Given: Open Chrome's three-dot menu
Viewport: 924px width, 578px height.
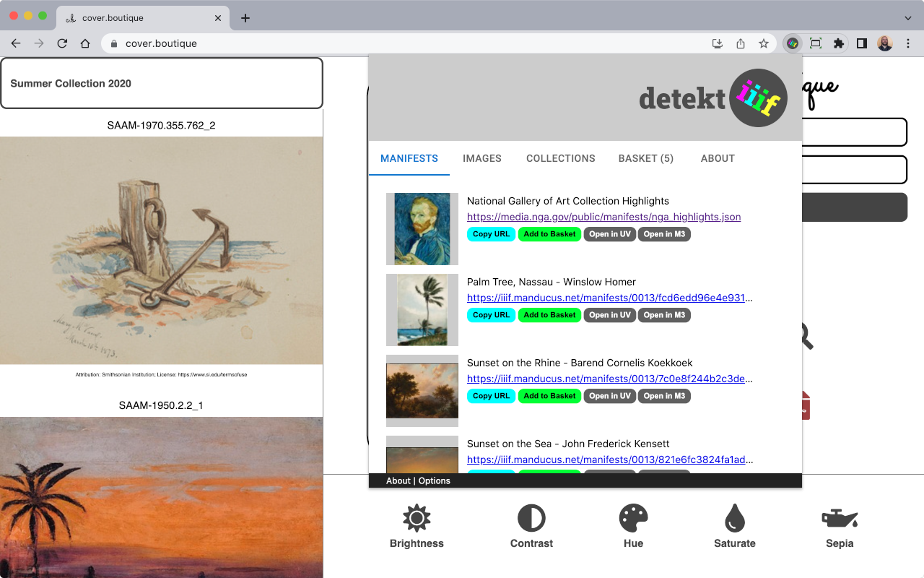Looking at the screenshot, I should 908,43.
